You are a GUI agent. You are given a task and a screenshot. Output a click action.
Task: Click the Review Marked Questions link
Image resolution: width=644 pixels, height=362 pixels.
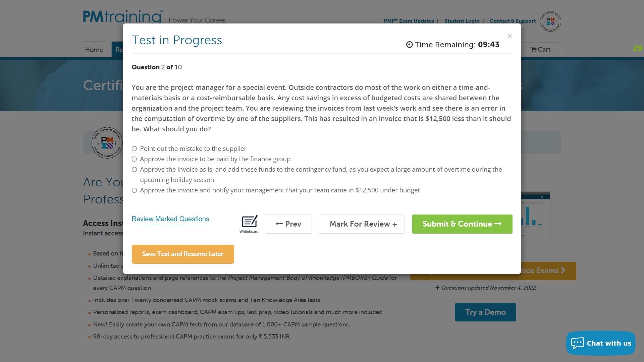point(170,218)
